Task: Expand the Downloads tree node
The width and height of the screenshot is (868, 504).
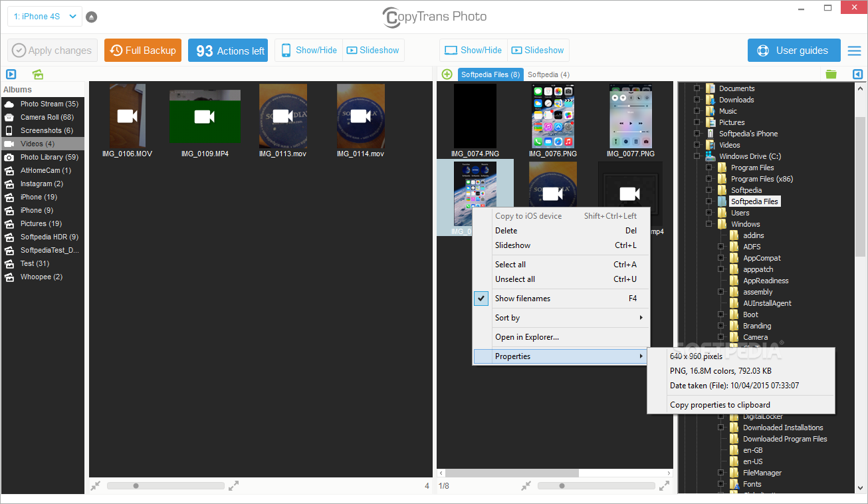Action: 697,100
